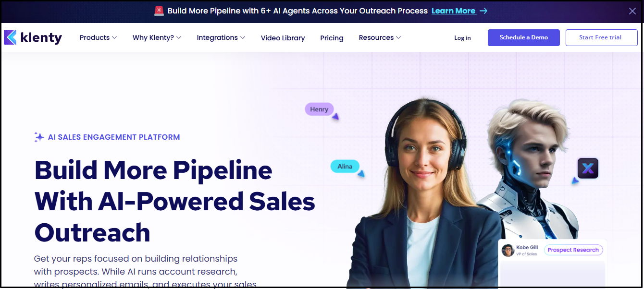Click the Klenty logo icon
The width and height of the screenshot is (644, 289).
[10, 37]
